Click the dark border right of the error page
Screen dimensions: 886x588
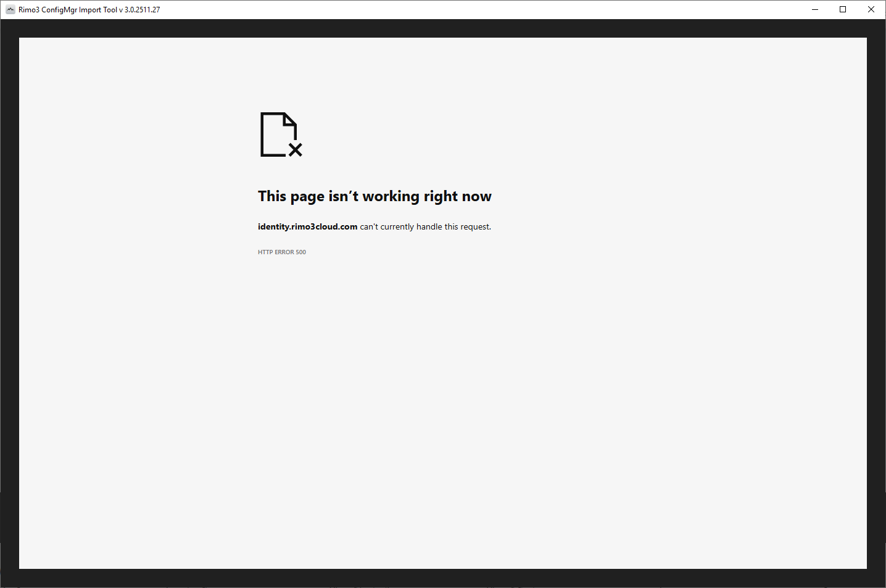[x=876, y=302]
